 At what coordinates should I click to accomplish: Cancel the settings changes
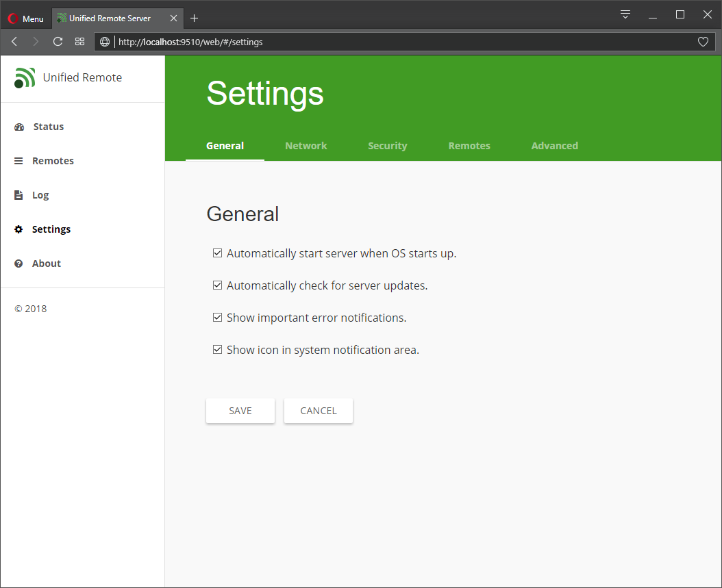(x=318, y=411)
